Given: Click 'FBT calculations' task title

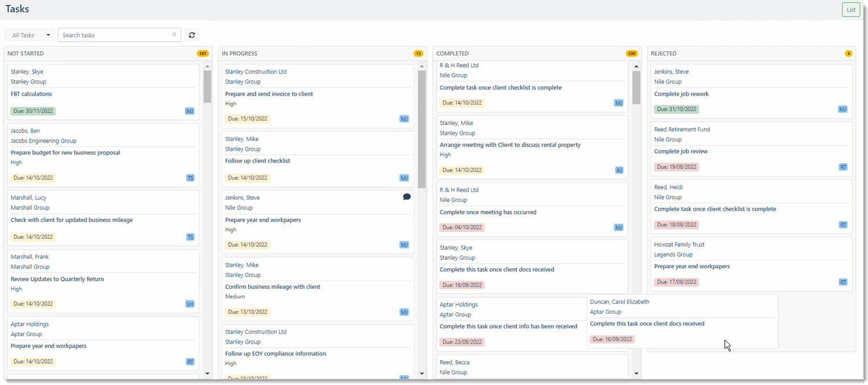Looking at the screenshot, I should (31, 93).
